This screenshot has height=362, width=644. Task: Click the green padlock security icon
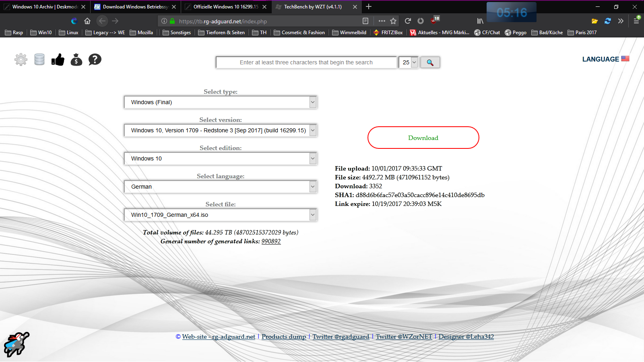[172, 21]
